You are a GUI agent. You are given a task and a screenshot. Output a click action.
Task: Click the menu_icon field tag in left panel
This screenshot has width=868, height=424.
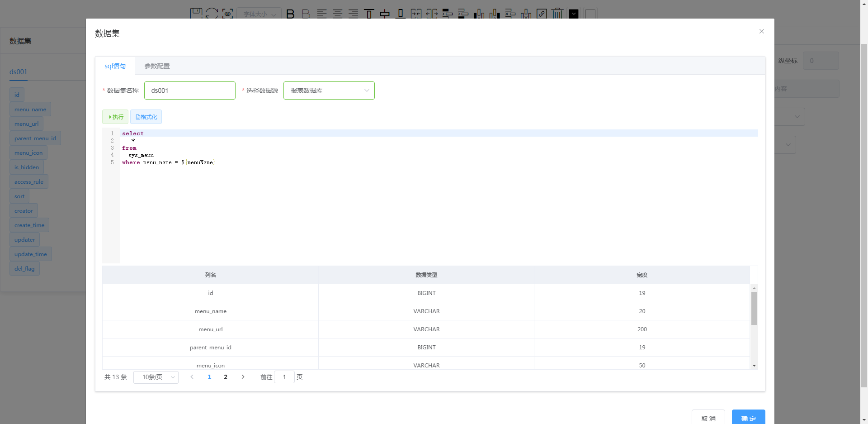click(x=28, y=153)
